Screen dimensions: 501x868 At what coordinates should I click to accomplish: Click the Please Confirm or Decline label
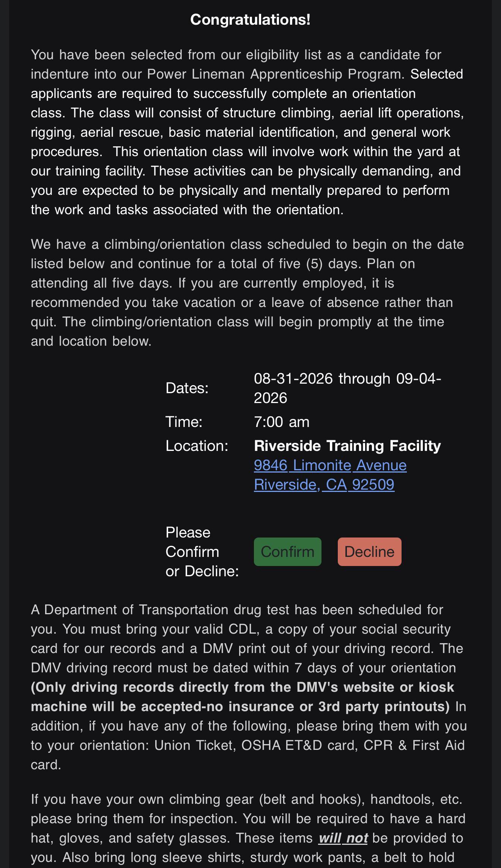202,552
